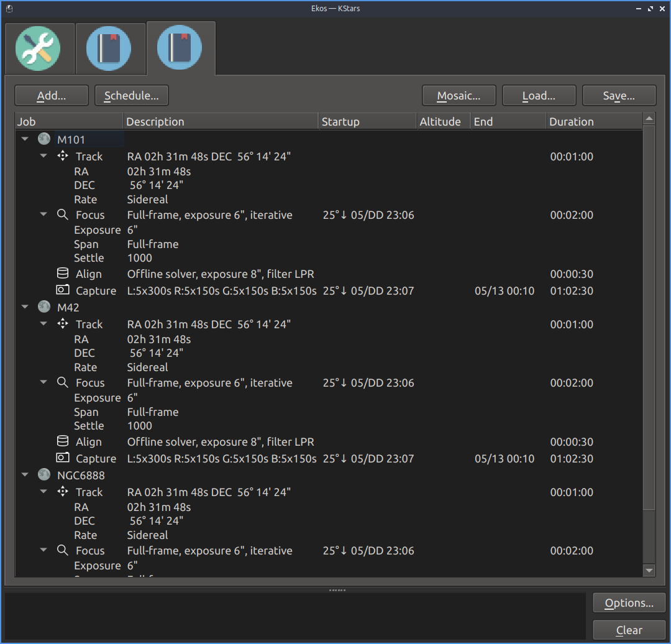
Task: Click the scrollbar up arrow of the job list
Action: point(649,119)
